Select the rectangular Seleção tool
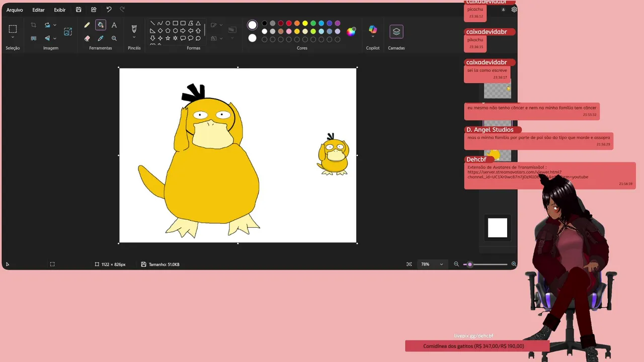 point(13,29)
